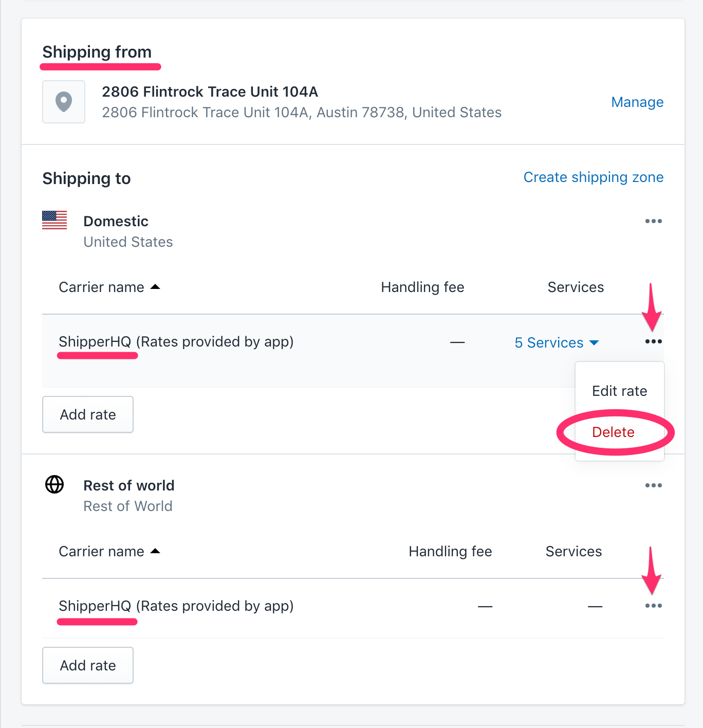The height and width of the screenshot is (728, 703).
Task: Click the location pin icon
Action: [x=64, y=102]
